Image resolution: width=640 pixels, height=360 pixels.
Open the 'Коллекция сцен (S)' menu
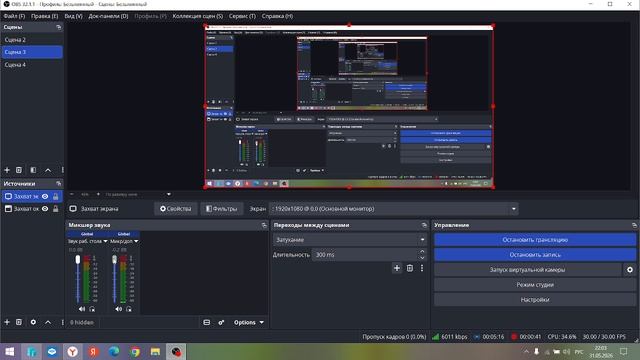[x=198, y=16]
